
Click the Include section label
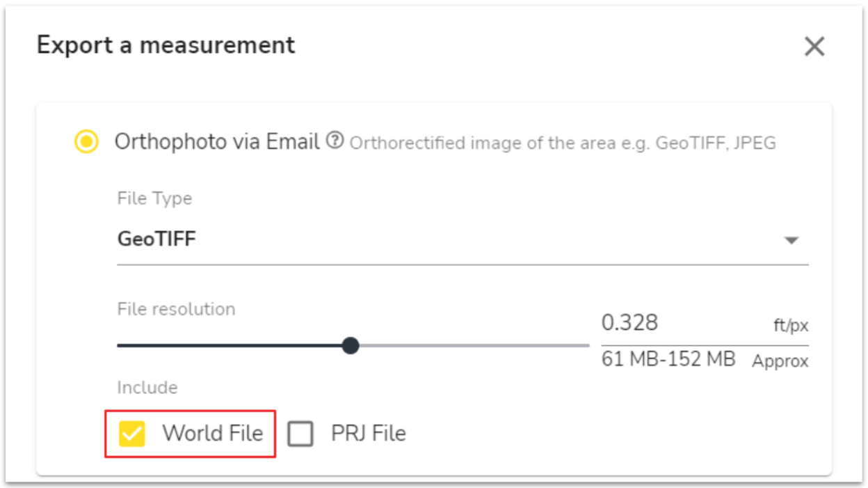tap(147, 387)
